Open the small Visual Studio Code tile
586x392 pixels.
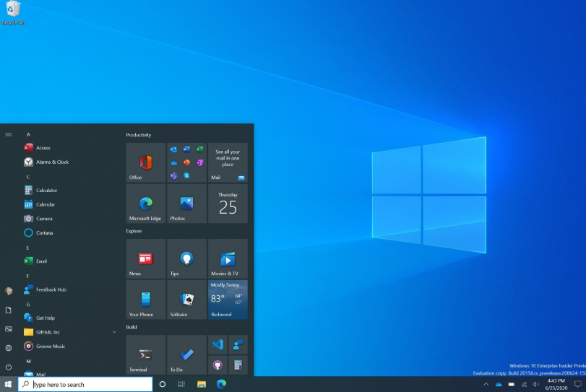tap(217, 344)
